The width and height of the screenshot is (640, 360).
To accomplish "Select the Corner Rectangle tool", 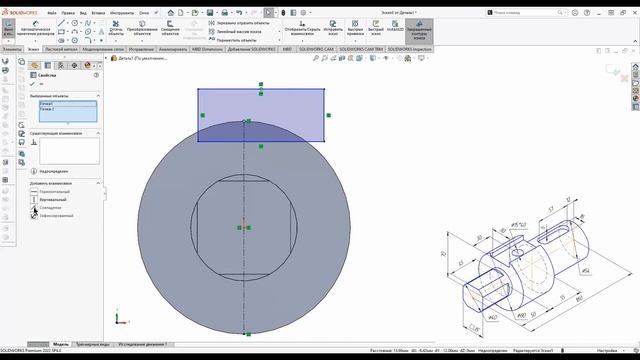I will tap(61, 32).
